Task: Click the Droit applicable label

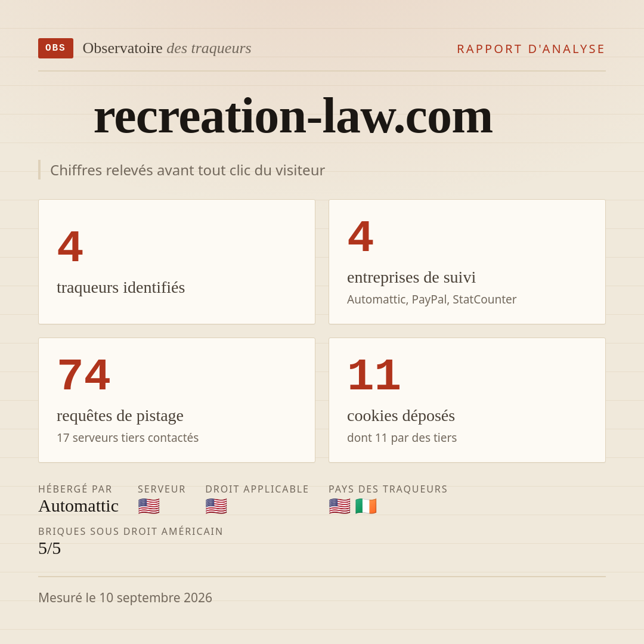Action: point(257,489)
